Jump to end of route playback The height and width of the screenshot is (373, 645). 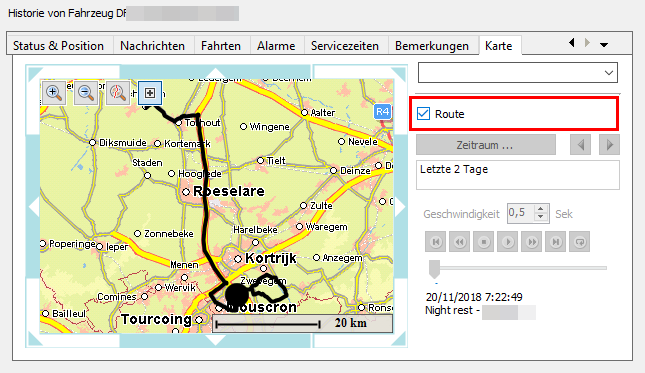(x=556, y=242)
